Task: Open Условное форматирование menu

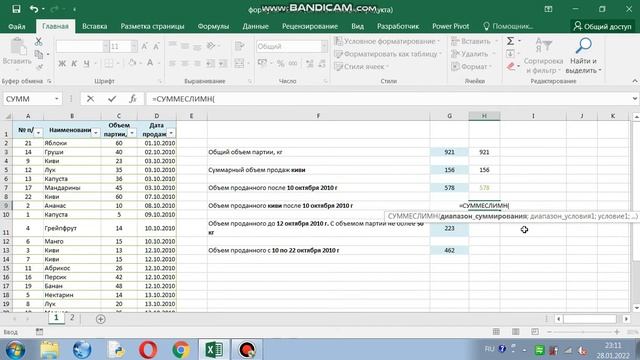Action: tap(387, 41)
